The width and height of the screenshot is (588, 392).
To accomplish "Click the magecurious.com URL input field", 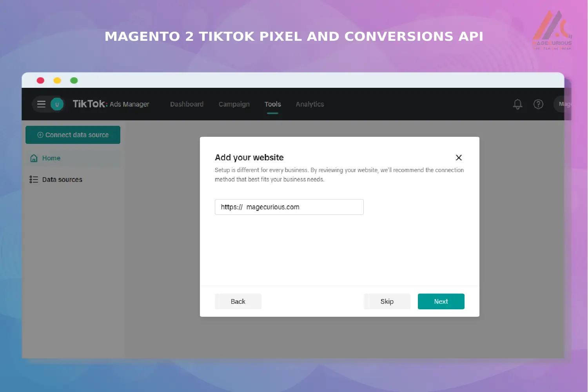I will (289, 207).
